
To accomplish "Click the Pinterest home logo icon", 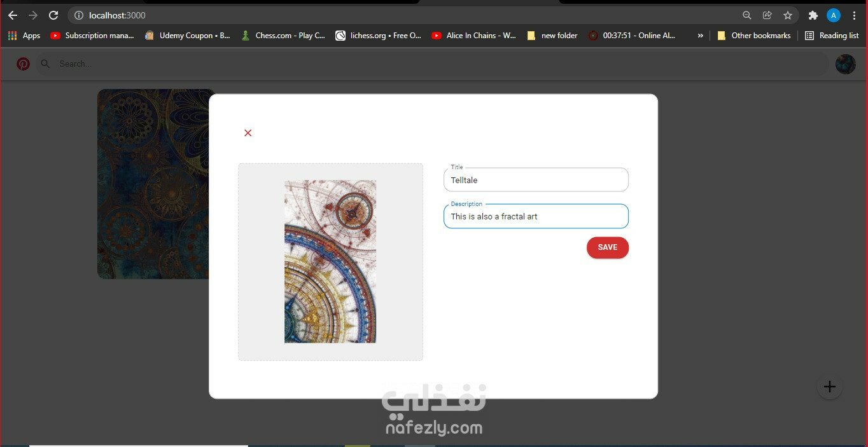I will coord(23,64).
